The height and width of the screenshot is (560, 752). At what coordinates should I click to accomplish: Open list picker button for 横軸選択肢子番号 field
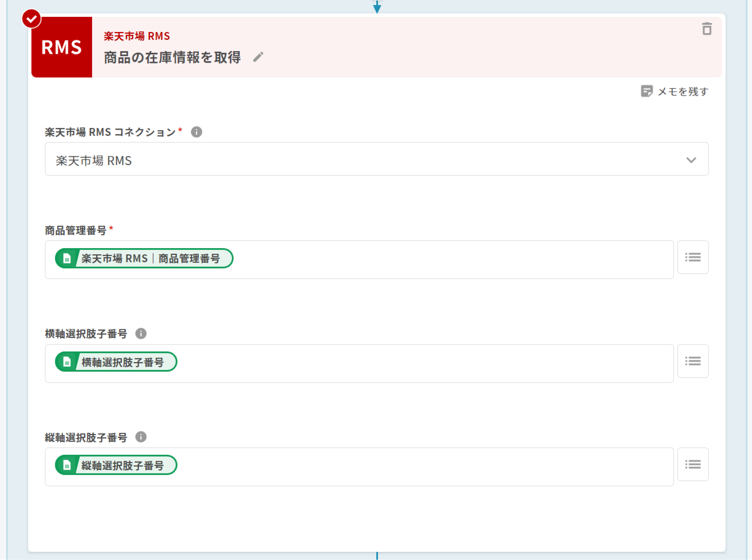point(693,361)
